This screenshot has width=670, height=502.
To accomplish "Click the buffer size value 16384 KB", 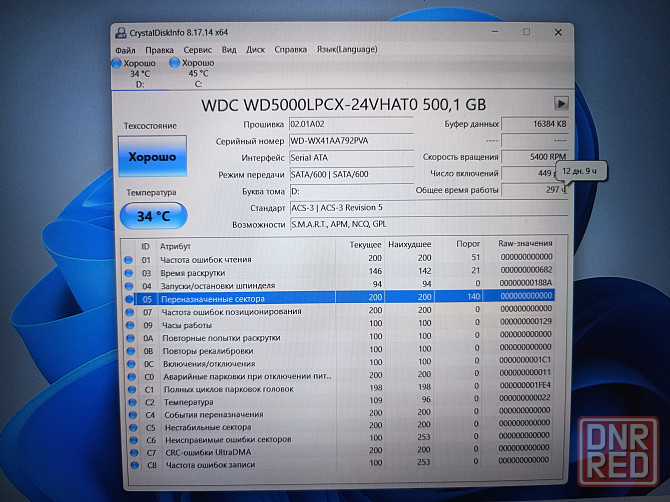I will (535, 124).
